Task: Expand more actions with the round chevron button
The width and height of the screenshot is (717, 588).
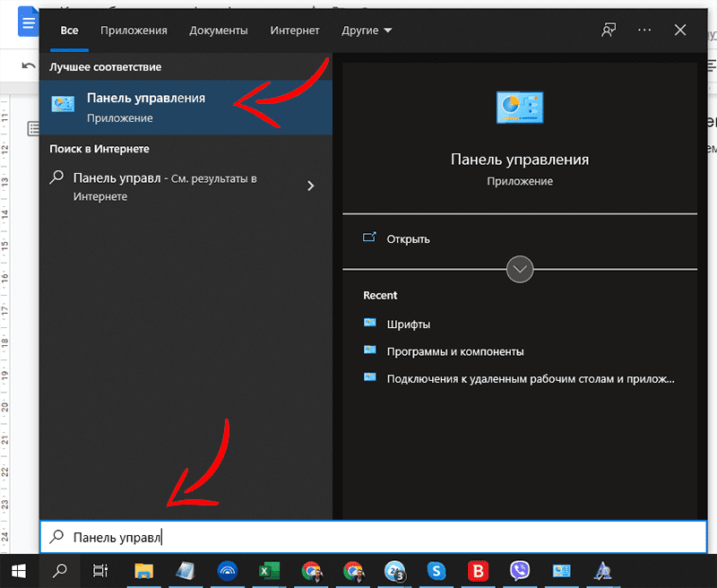Action: tap(520, 269)
